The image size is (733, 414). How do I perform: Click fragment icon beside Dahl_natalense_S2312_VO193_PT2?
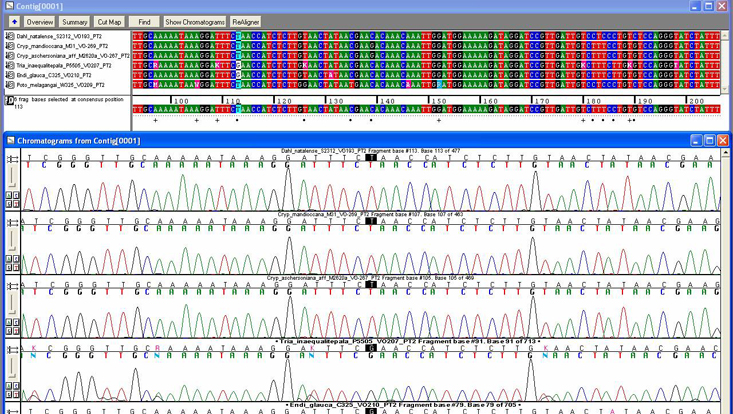click(10, 36)
